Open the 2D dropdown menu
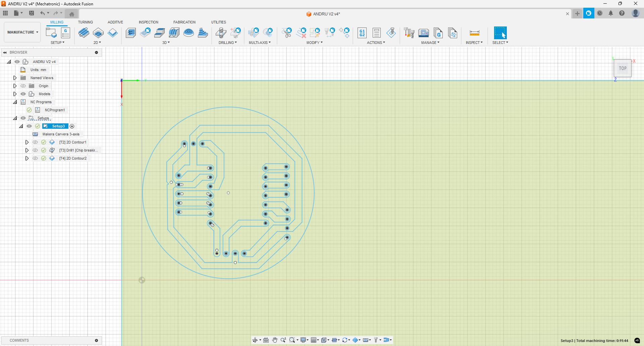The height and width of the screenshot is (346, 644). tap(97, 43)
